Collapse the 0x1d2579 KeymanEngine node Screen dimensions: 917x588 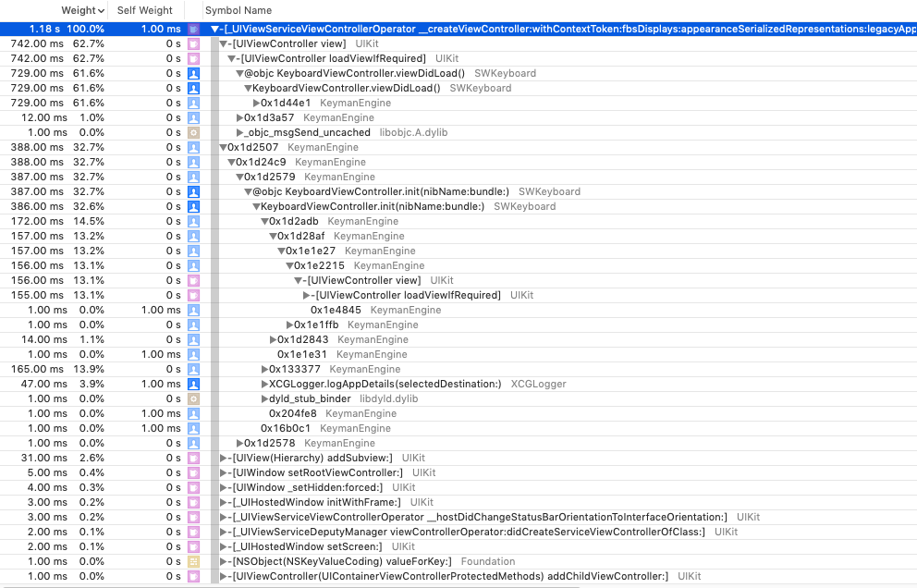tap(239, 177)
